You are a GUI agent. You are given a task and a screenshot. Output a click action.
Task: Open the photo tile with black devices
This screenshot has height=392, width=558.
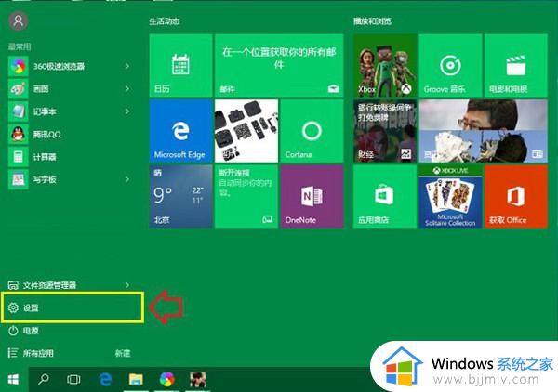246,131
